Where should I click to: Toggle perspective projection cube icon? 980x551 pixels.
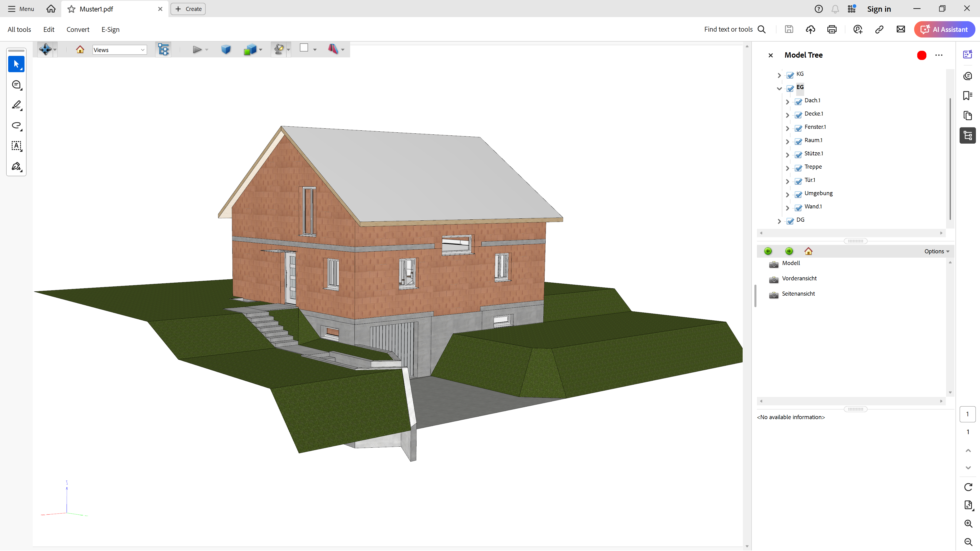pyautogui.click(x=226, y=49)
